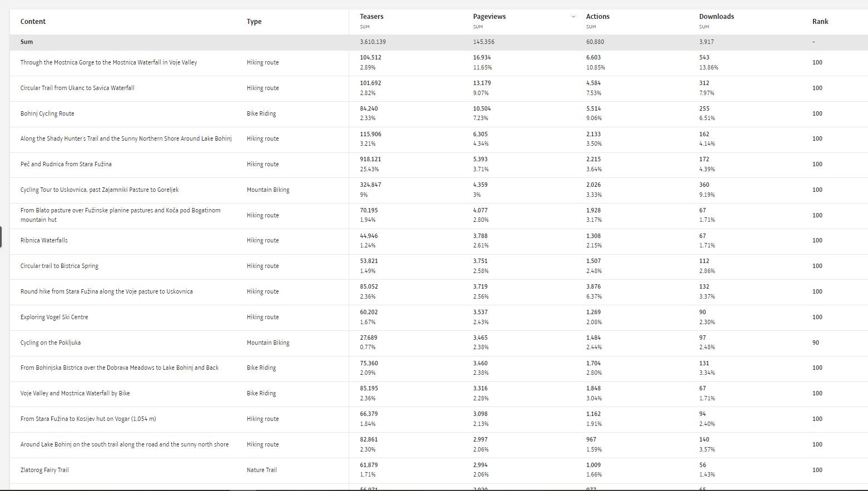Click actions value 6,603

594,57
